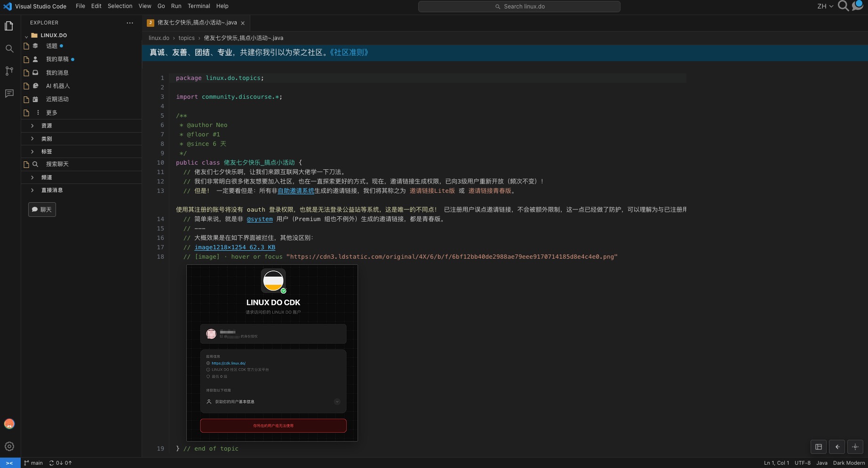The image size is (868, 468).
Task: Click the crosshair locate icon button
Action: 855,447
